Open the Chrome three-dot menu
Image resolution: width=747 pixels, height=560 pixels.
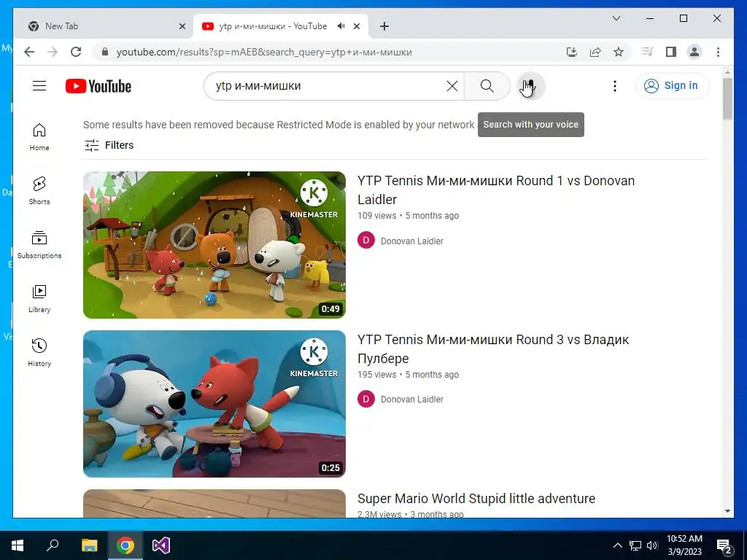point(718,52)
